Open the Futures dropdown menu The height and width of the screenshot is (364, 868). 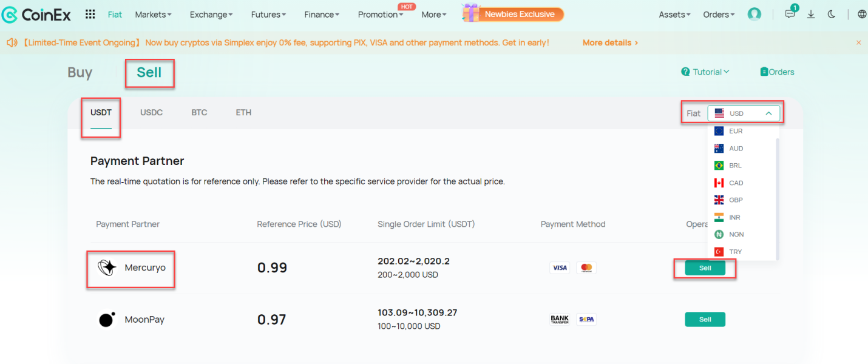[x=269, y=15]
